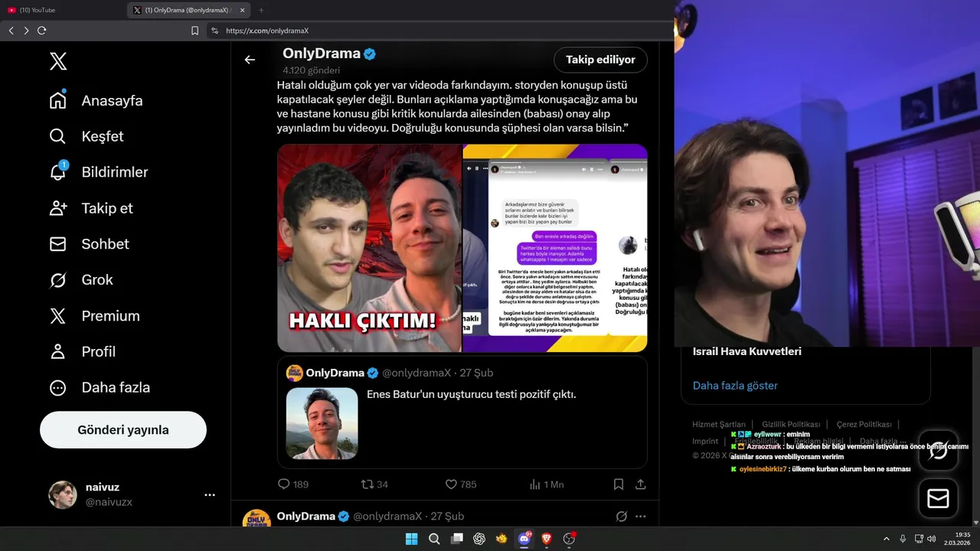Open chat screenshot image in post
Image resolution: width=980 pixels, height=551 pixels.
tap(556, 248)
